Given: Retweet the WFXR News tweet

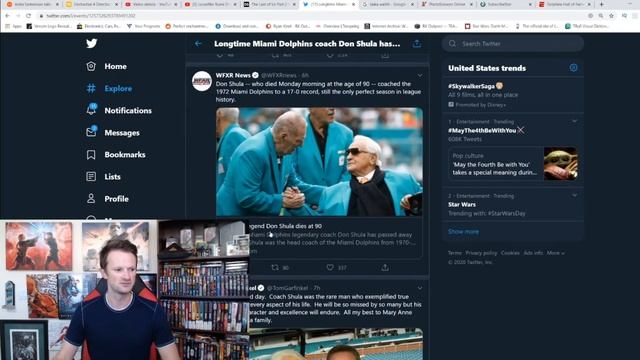Looking at the screenshot, I should (x=275, y=267).
